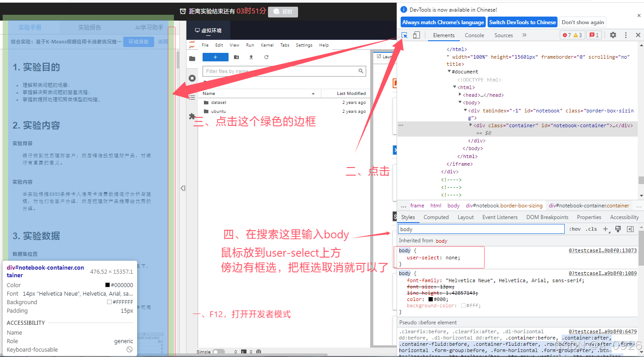
Task: Collapse the <html> node in DOM tree
Action: tap(455, 87)
